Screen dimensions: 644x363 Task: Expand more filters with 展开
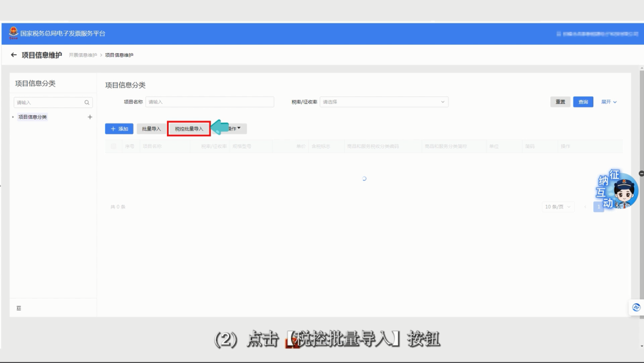(x=609, y=102)
